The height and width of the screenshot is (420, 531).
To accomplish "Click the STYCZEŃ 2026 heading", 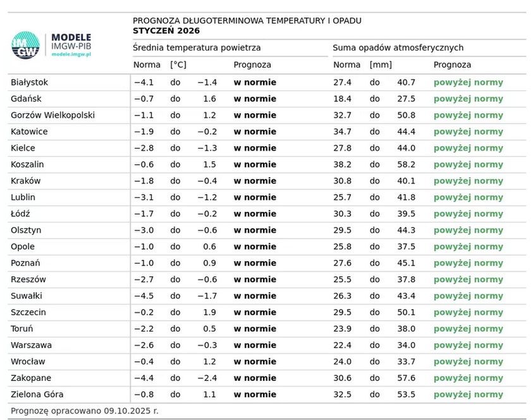I will 166,30.
